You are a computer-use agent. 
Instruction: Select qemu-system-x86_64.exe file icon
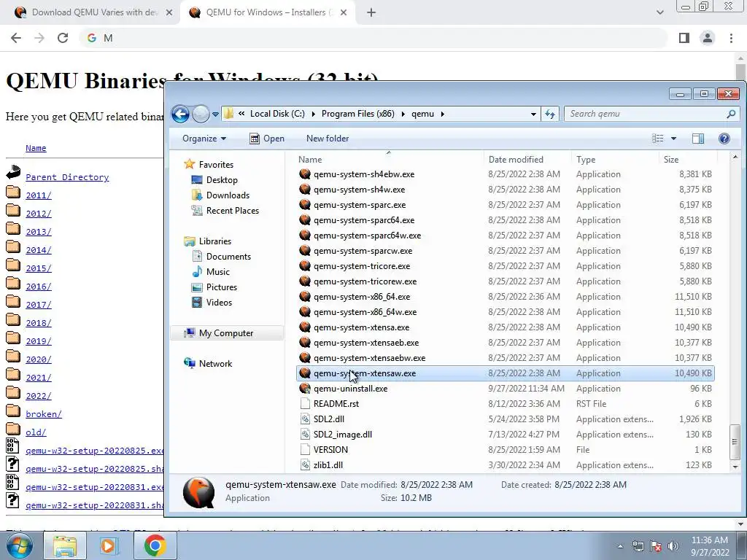pyautogui.click(x=305, y=297)
